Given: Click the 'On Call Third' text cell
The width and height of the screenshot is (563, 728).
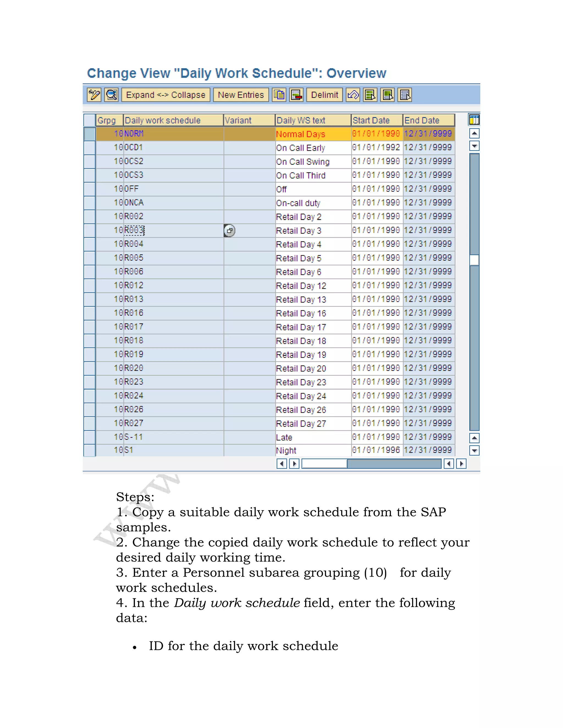Looking at the screenshot, I should (313, 175).
